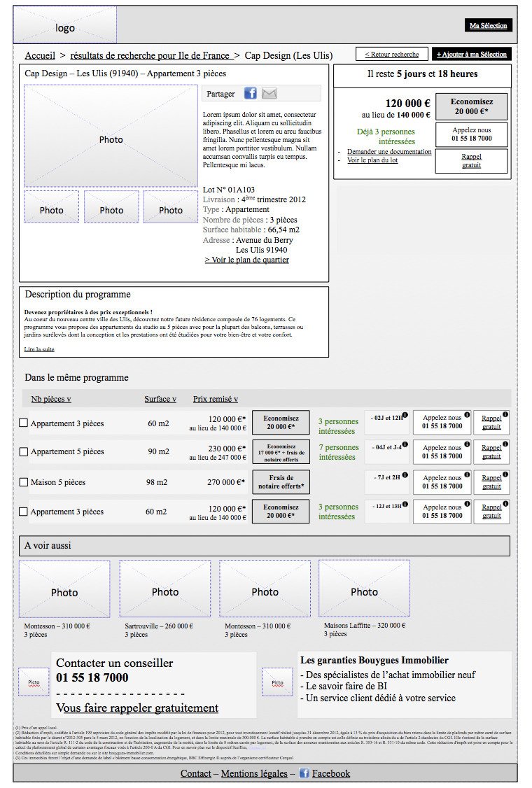Click the Retour recherche button
Screen dimensions: 532x788
391,55
